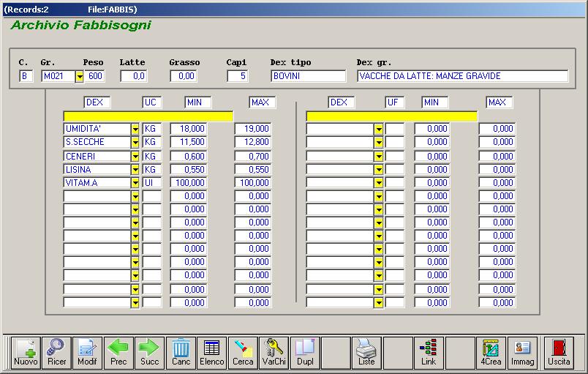
Task: Open last dropdown in right UF table
Action: 378,303
